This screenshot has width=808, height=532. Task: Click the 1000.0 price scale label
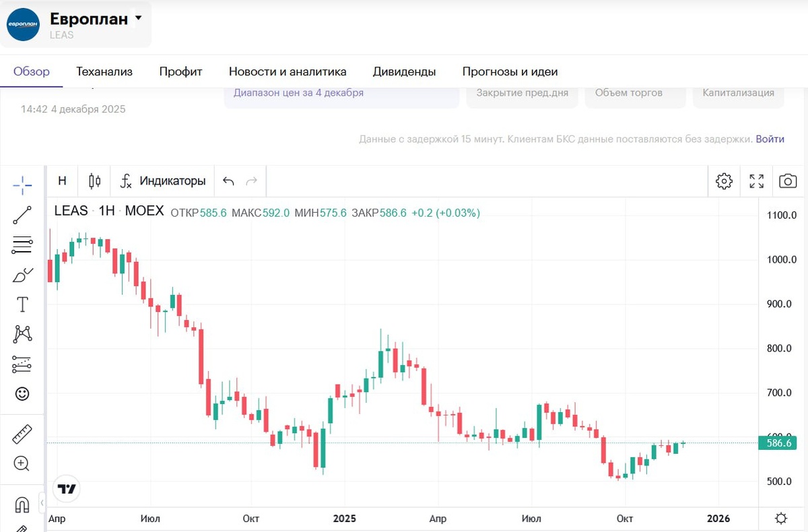[782, 259]
